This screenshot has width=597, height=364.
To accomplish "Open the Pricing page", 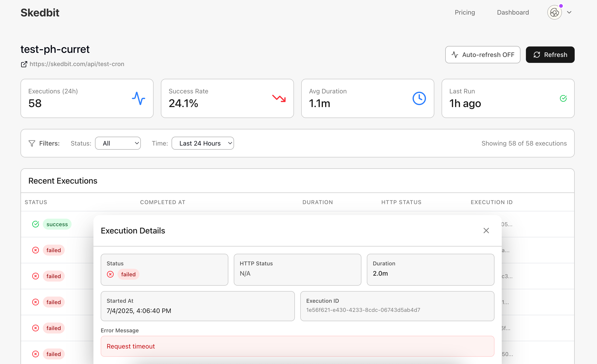I will pyautogui.click(x=465, y=12).
